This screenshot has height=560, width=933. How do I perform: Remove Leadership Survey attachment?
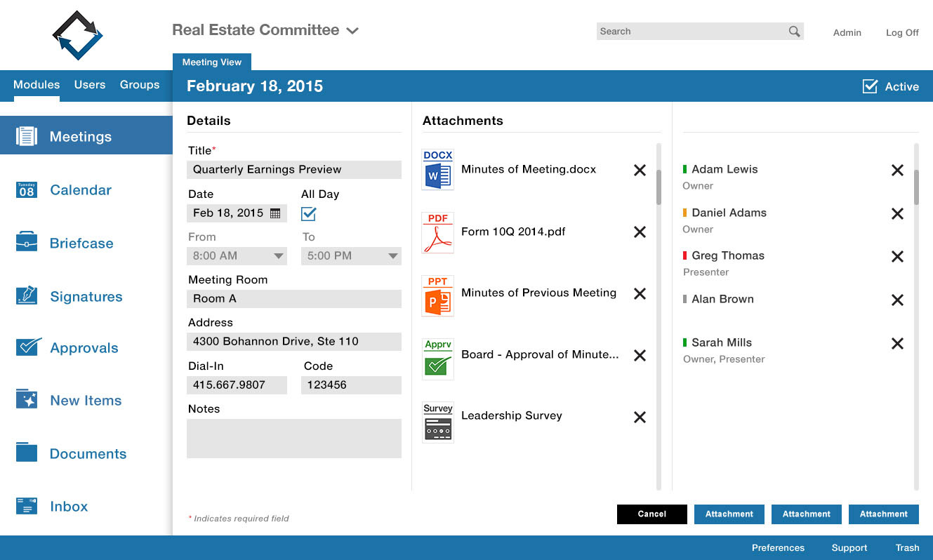640,417
